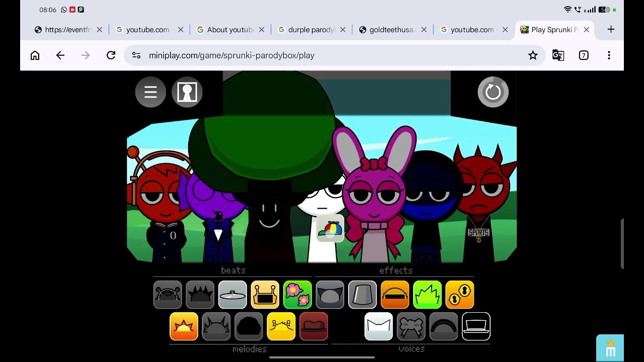Screen dimensions: 644x362
Task: Navigate back in the browser
Action: (x=60, y=55)
